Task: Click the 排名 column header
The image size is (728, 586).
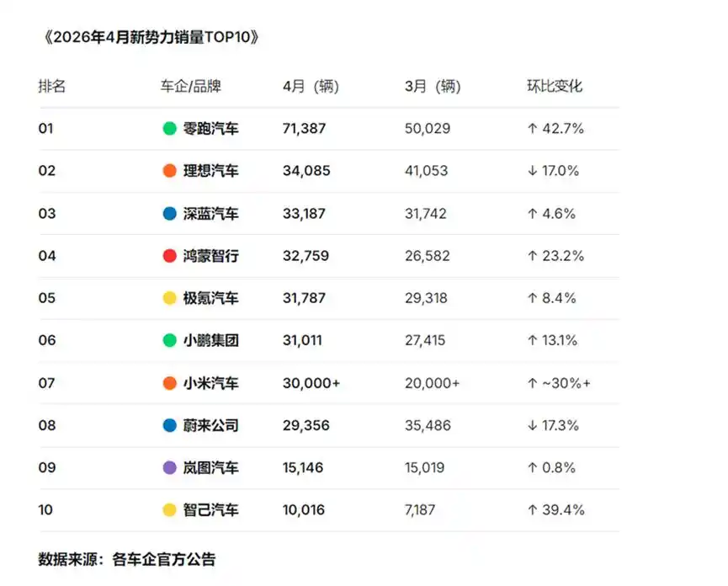Action: point(51,86)
